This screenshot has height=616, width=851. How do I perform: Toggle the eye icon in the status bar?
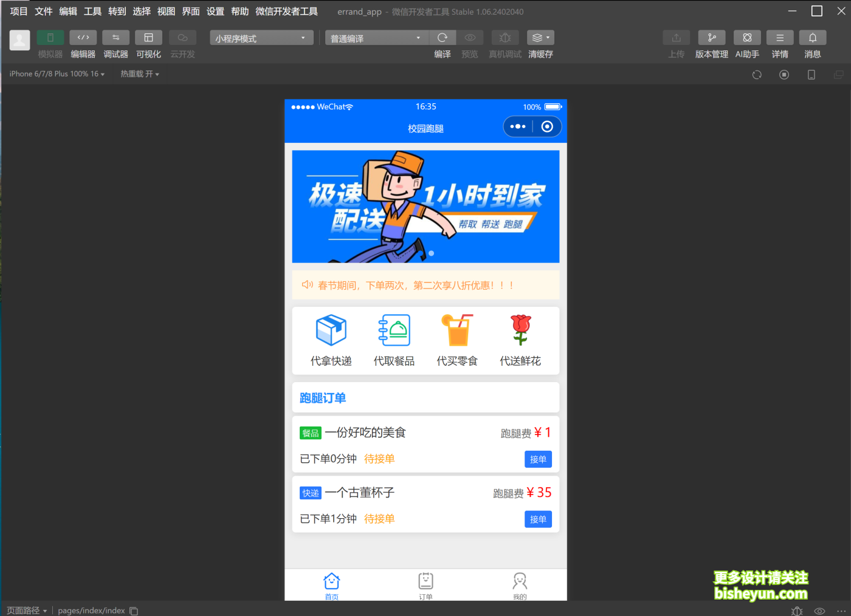(x=819, y=611)
